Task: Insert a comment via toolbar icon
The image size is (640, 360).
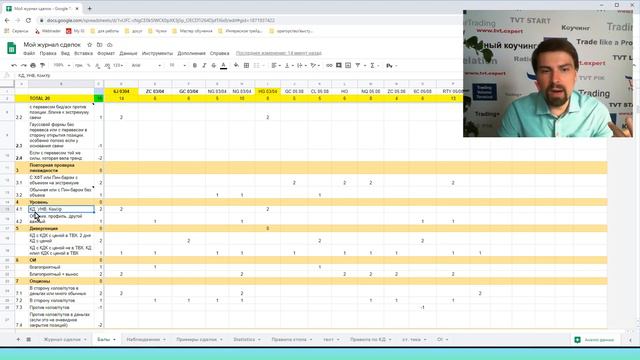Action: click(x=339, y=65)
